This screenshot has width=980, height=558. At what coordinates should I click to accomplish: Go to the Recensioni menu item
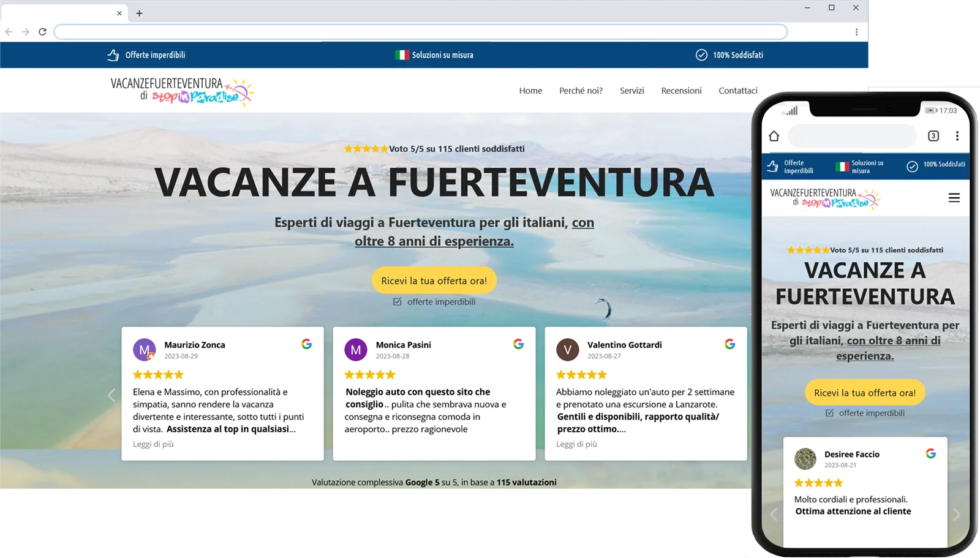(x=681, y=91)
